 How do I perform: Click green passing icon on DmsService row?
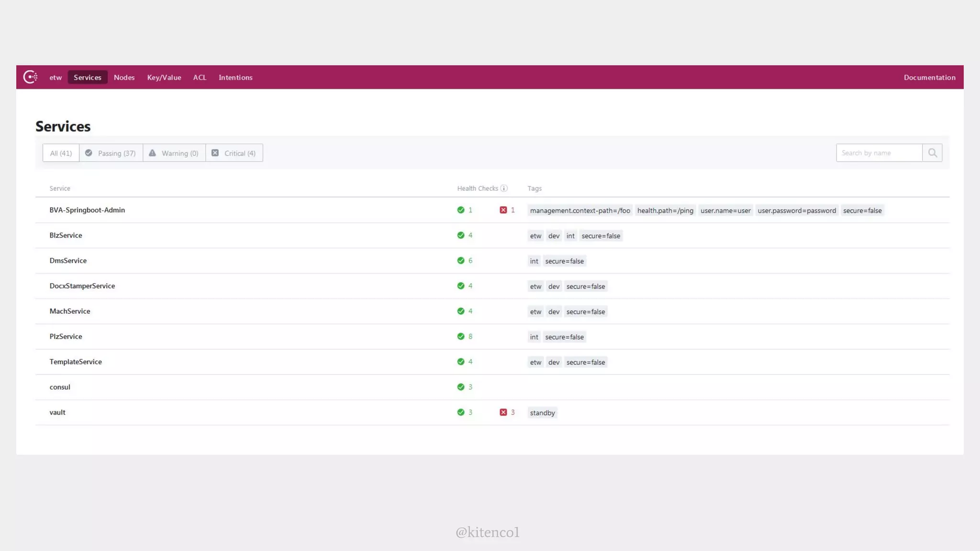(x=460, y=261)
